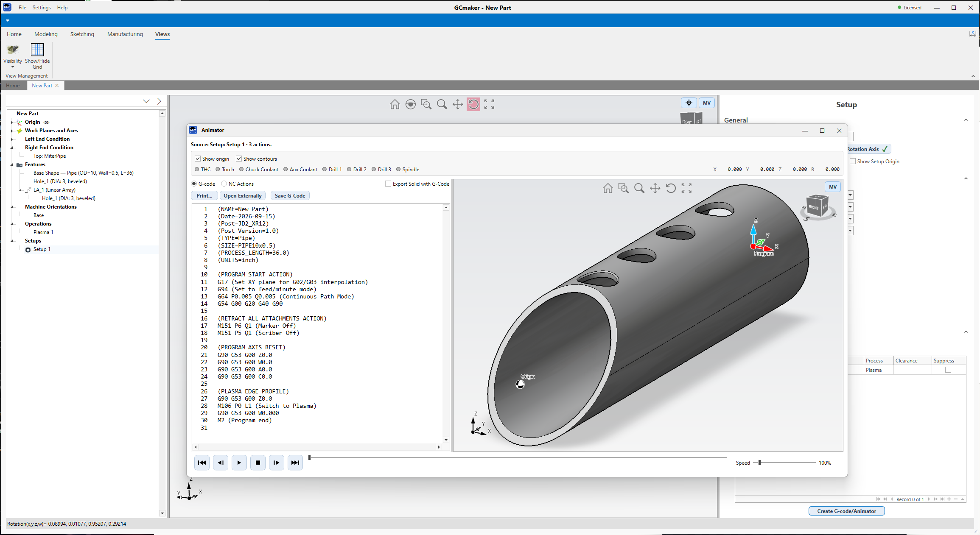Collapse the General section in Setup panel

pos(966,120)
